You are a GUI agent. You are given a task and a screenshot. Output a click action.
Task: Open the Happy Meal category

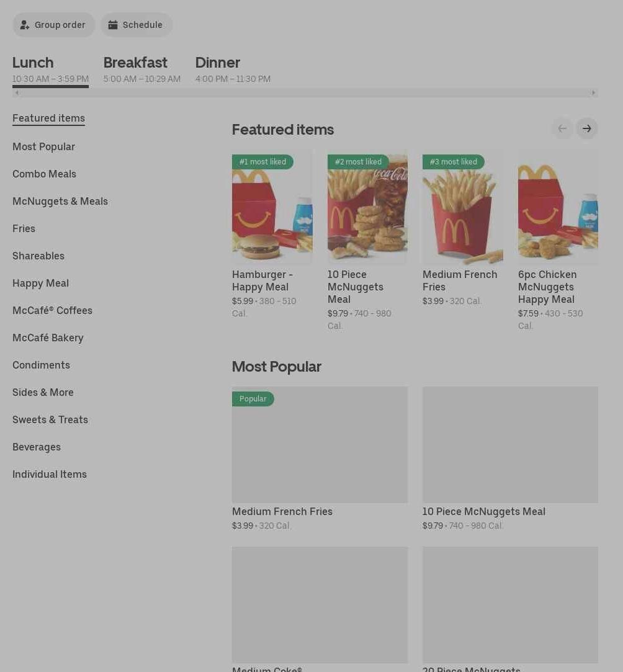41,284
